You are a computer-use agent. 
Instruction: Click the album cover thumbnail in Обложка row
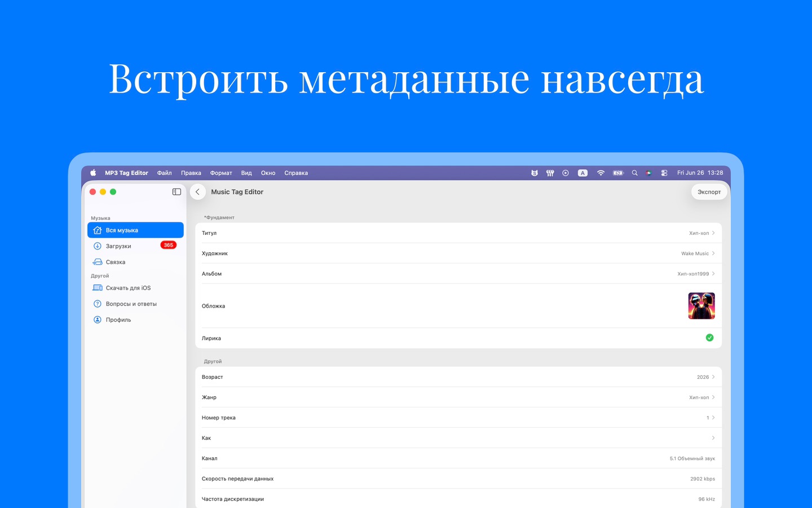pyautogui.click(x=701, y=306)
